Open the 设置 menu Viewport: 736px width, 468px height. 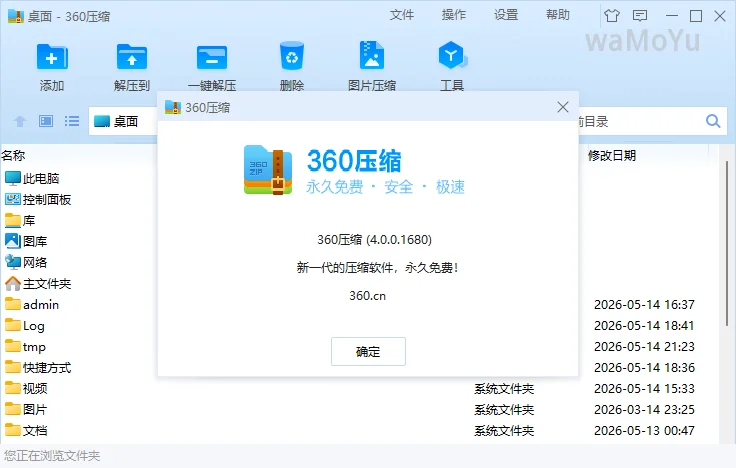(x=506, y=15)
